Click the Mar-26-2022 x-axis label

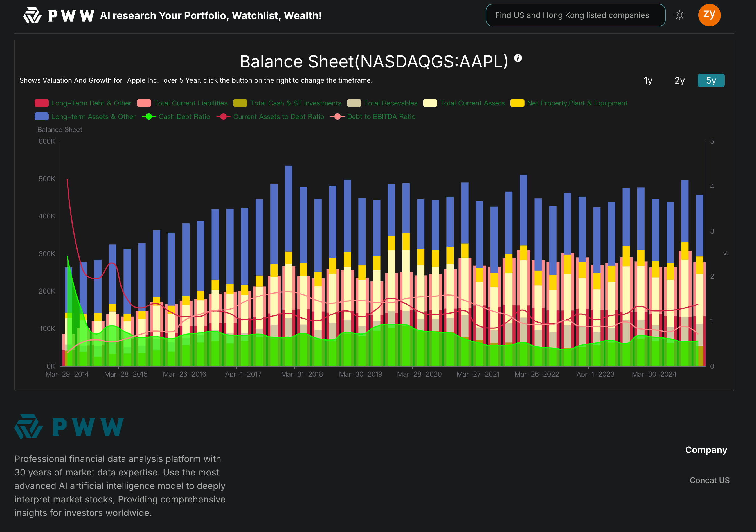click(537, 374)
